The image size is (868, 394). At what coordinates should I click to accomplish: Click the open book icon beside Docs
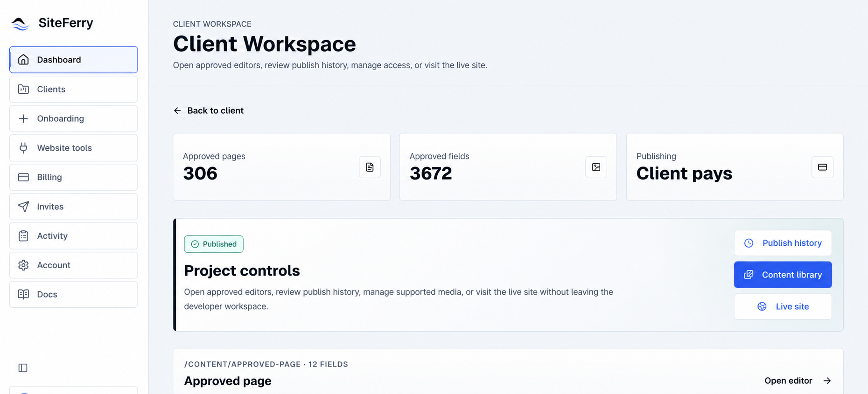23,294
